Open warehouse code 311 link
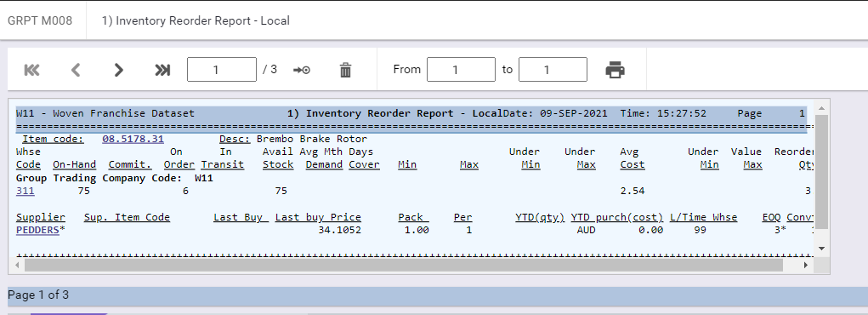The height and width of the screenshot is (315, 868). pos(26,191)
